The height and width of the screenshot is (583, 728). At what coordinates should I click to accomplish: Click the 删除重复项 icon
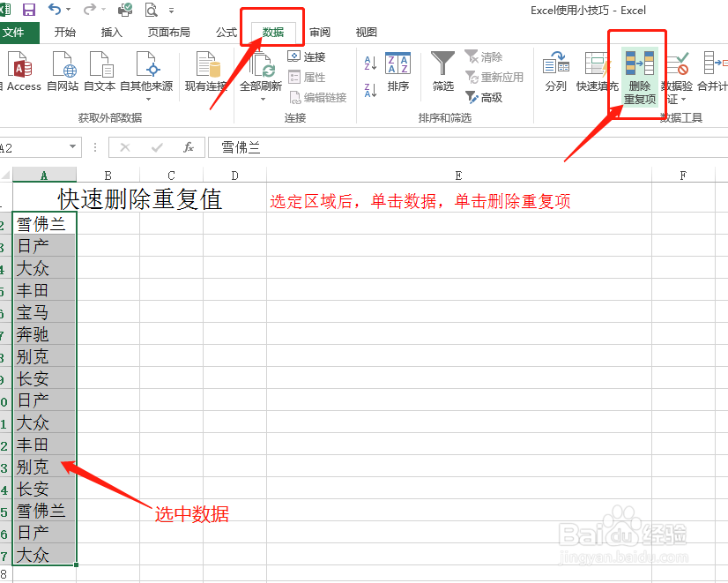point(640,77)
